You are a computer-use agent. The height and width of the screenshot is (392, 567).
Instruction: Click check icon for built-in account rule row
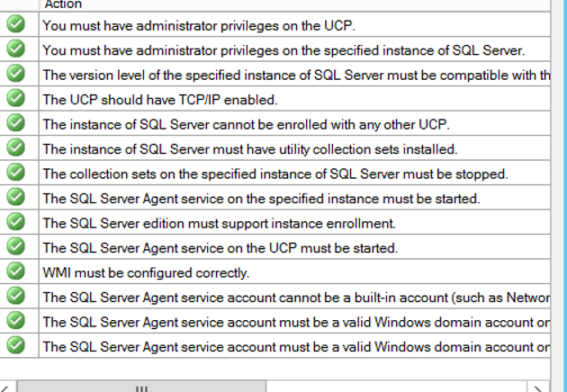pos(15,296)
